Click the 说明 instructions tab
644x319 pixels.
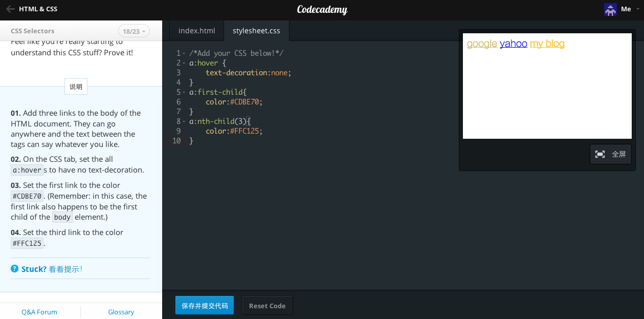tap(75, 86)
